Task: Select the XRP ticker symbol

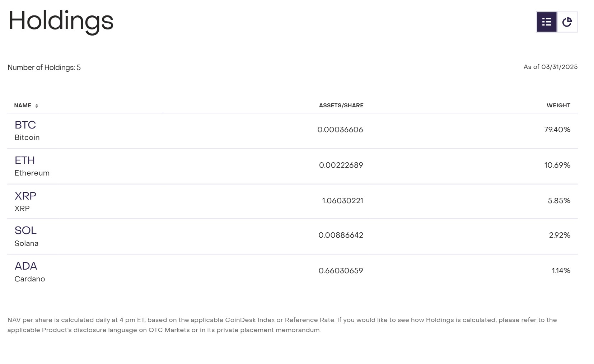Action: pyautogui.click(x=25, y=196)
